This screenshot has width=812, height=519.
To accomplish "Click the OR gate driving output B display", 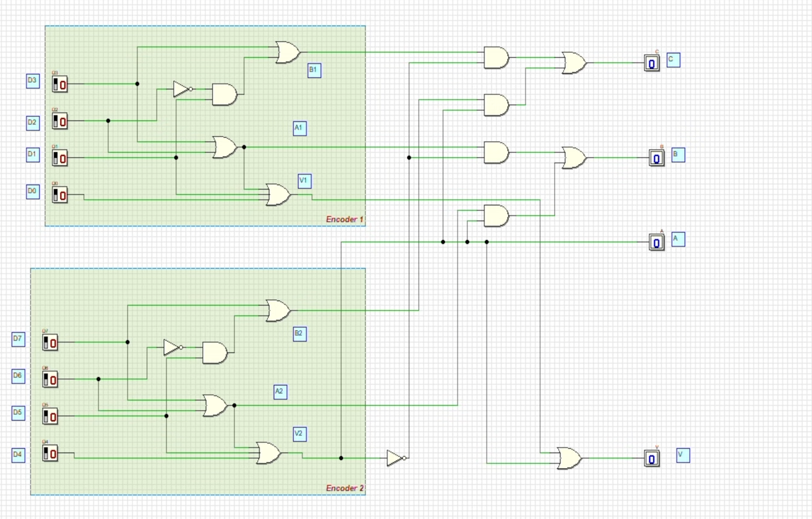I will pyautogui.click(x=572, y=157).
